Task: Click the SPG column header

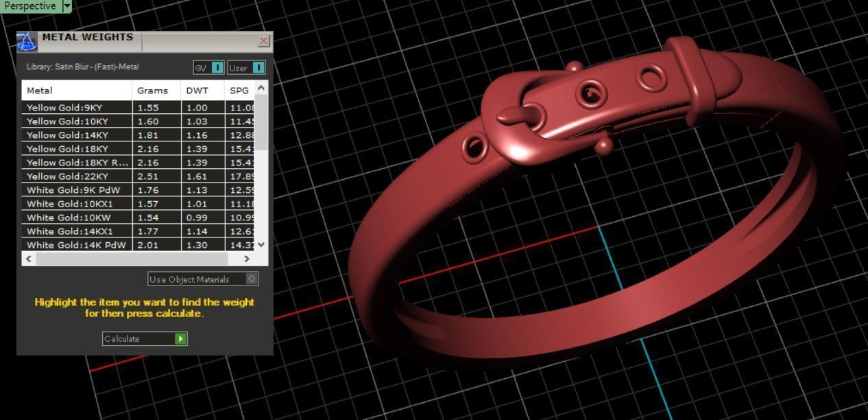Action: (x=239, y=91)
